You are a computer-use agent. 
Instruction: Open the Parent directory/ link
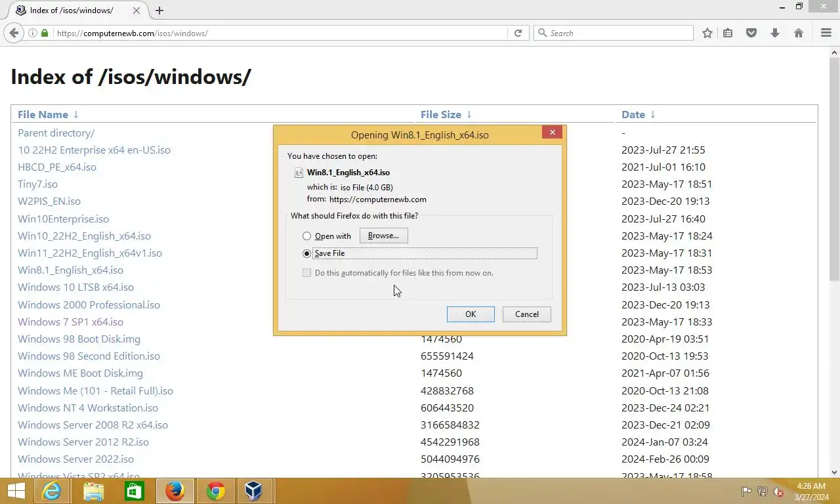(x=56, y=133)
